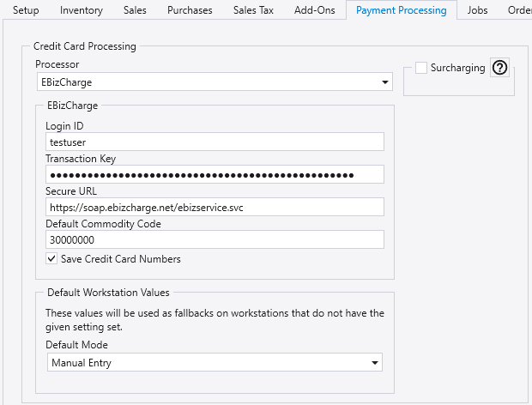Switch to the Setup tab
532x405 pixels.
coord(26,10)
